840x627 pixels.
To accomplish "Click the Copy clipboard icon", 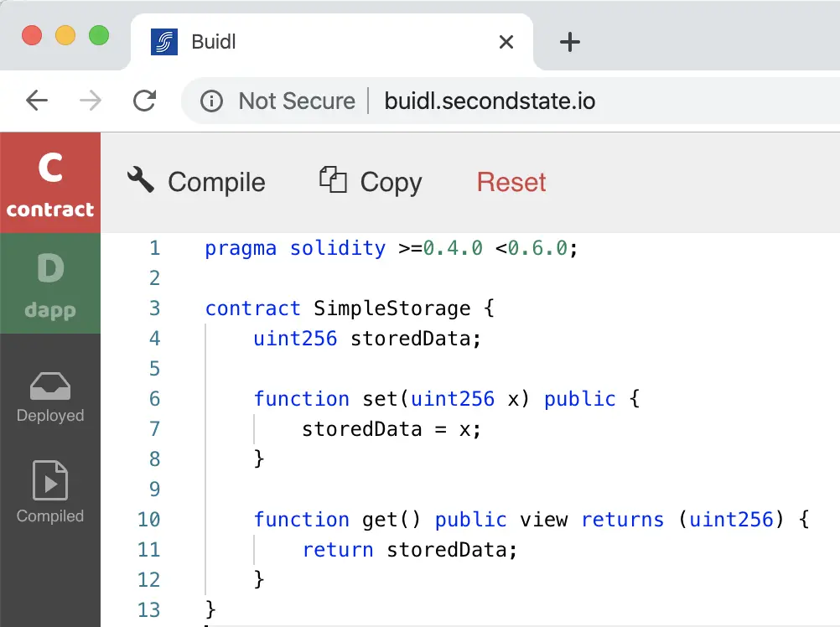I will pos(333,179).
